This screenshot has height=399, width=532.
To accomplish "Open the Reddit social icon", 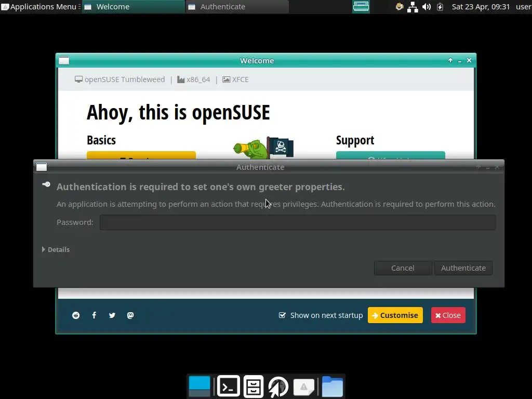I will coord(76,315).
